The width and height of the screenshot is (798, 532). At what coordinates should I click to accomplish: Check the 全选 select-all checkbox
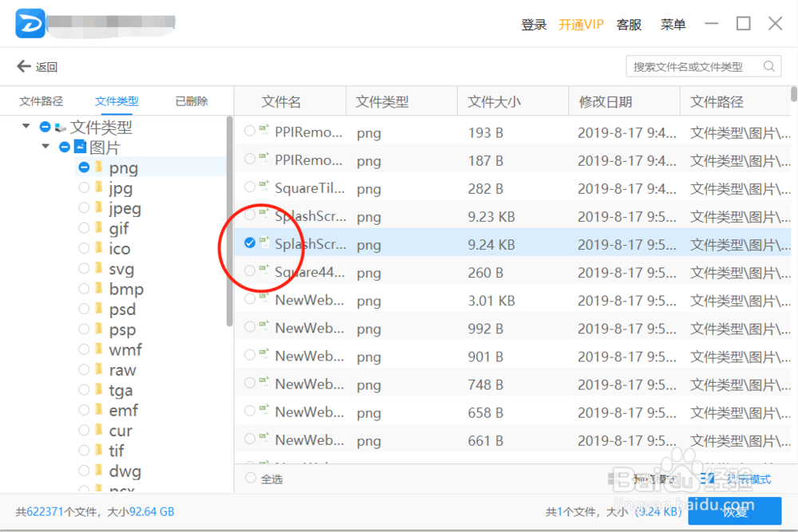pyautogui.click(x=251, y=479)
